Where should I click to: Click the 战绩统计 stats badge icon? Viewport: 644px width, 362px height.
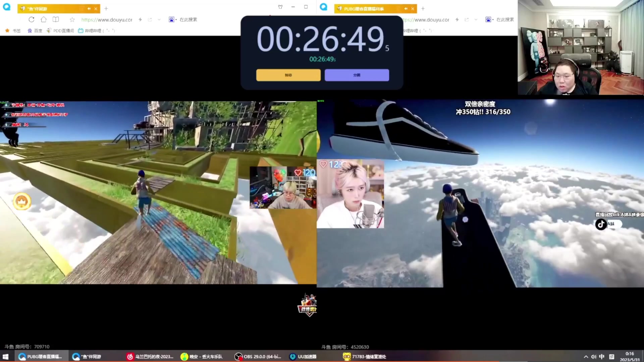click(x=308, y=305)
